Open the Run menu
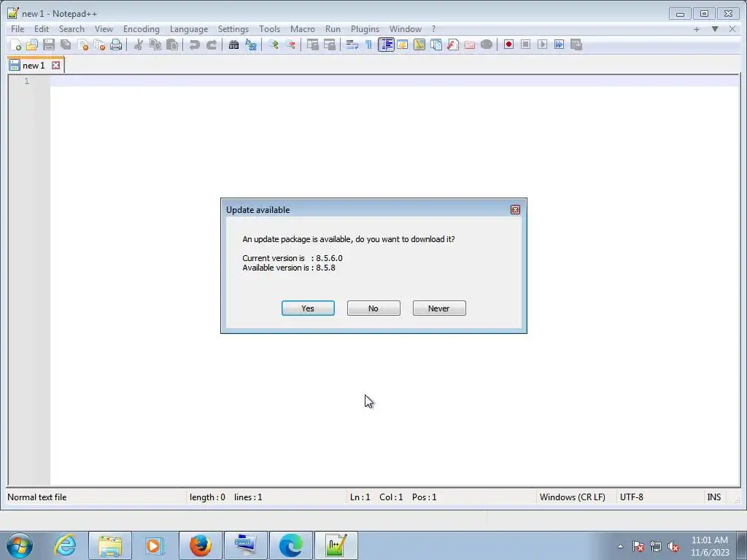Viewport: 747px width, 560px height. (333, 29)
